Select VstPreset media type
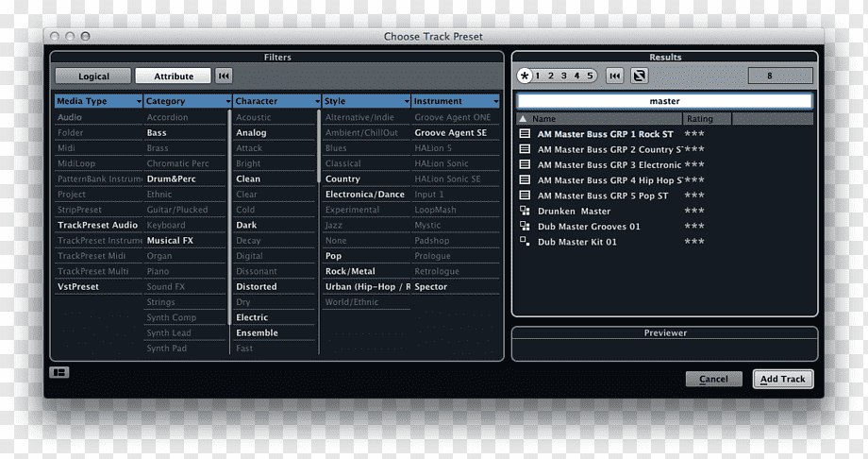This screenshot has height=459, width=868. [78, 286]
